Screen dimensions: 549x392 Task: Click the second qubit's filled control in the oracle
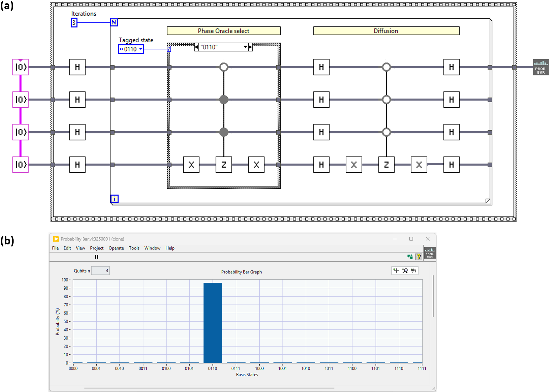tap(224, 100)
